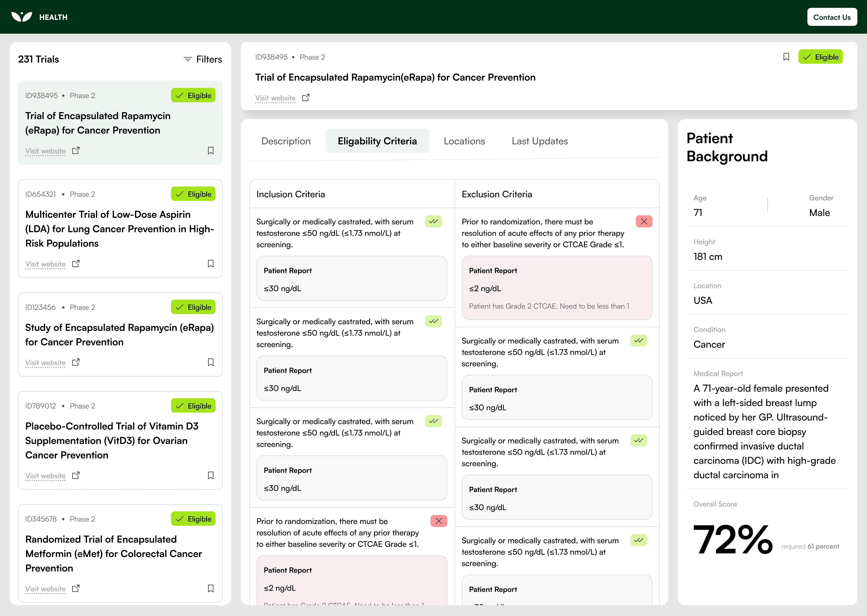Click red X on first exclusion criterion
867x616 pixels.
(644, 222)
